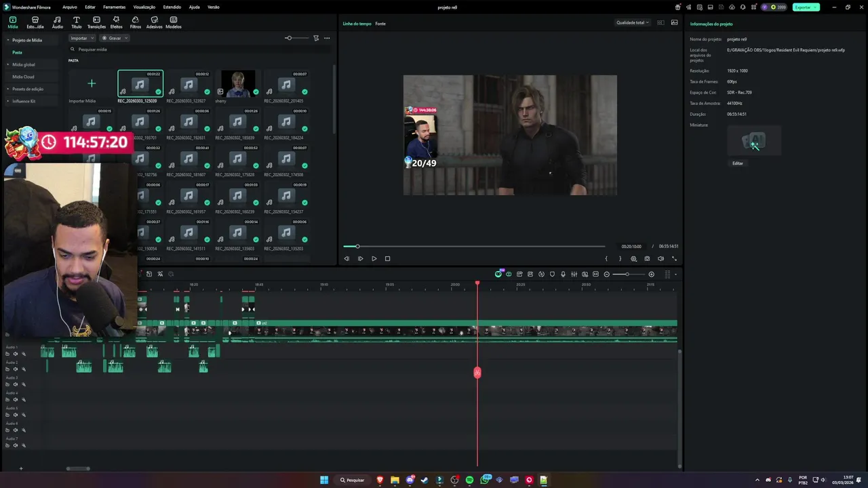Open the Arquivo menu
This screenshot has width=868, height=488.
(x=70, y=7)
